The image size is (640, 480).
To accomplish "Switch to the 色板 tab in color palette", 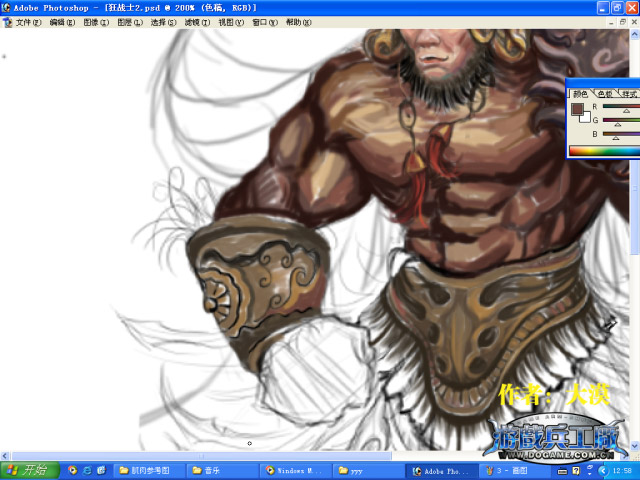I will pos(605,94).
